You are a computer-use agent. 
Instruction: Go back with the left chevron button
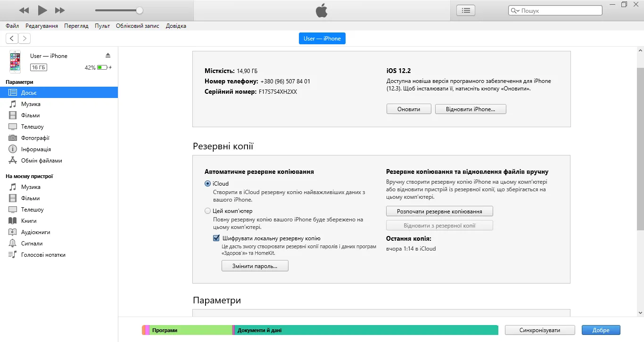pyautogui.click(x=12, y=39)
